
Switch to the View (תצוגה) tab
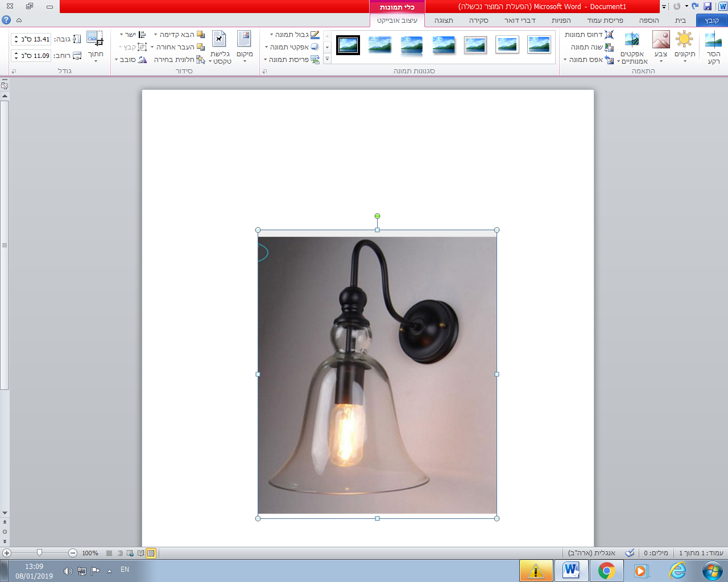click(444, 20)
